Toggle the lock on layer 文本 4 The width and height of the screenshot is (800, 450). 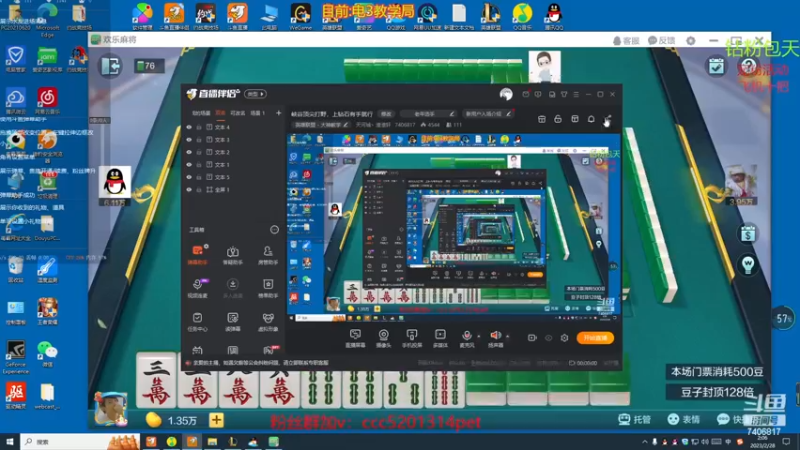pos(199,127)
